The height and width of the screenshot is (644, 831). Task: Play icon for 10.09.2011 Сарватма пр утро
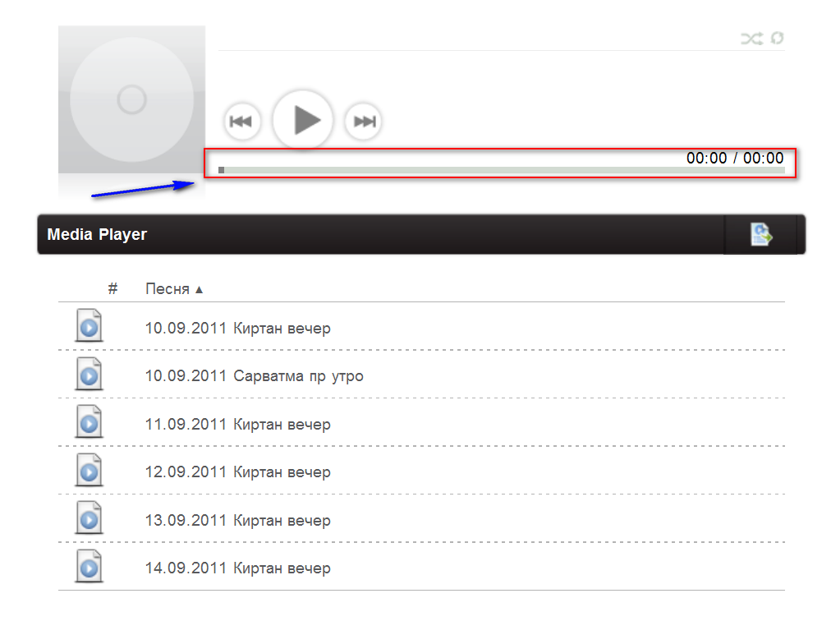89,374
